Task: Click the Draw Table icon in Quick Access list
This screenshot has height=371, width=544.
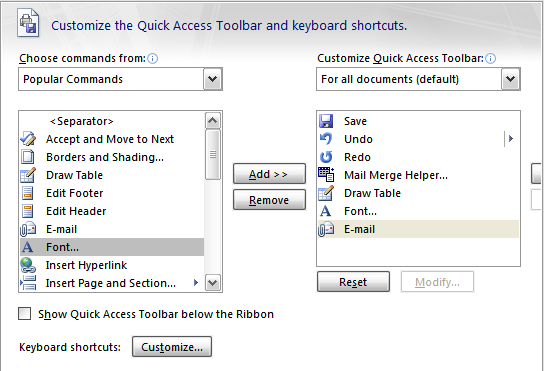Action: tap(326, 193)
